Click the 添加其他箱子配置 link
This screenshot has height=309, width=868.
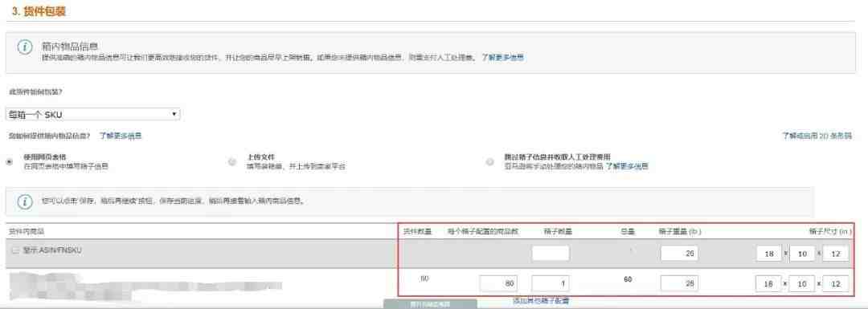click(x=541, y=301)
